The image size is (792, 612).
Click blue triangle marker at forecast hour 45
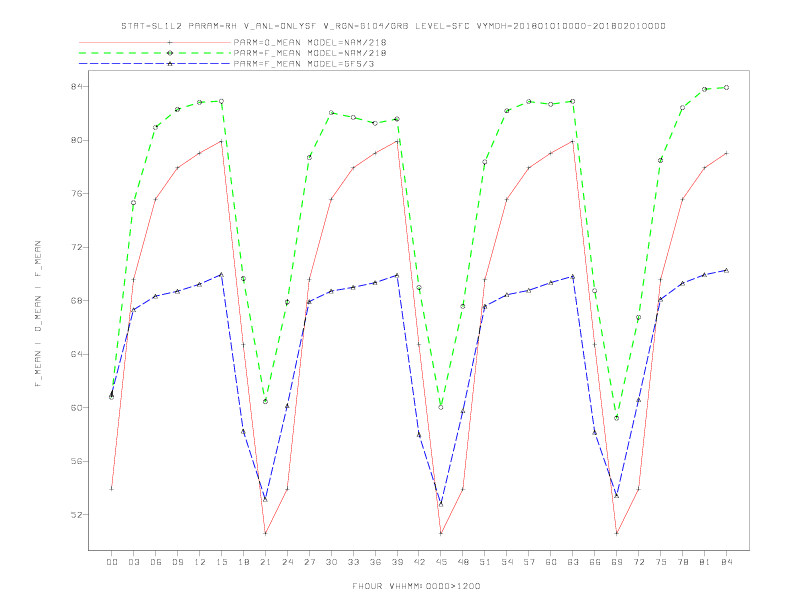tap(441, 504)
